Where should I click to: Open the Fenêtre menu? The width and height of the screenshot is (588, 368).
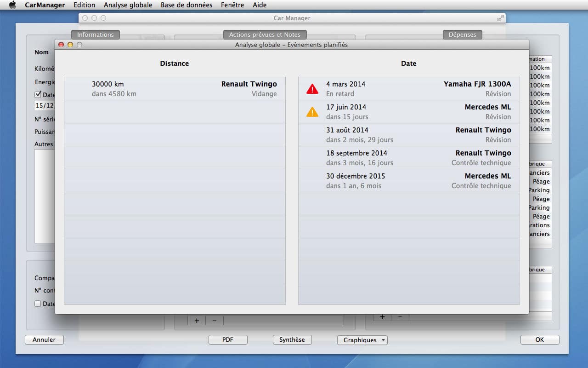tap(232, 5)
